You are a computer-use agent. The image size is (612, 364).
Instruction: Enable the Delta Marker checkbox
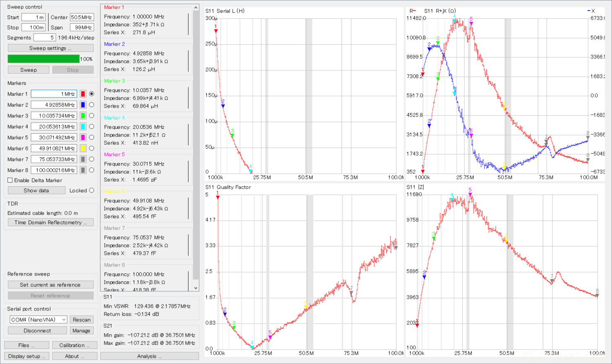pos(10,180)
